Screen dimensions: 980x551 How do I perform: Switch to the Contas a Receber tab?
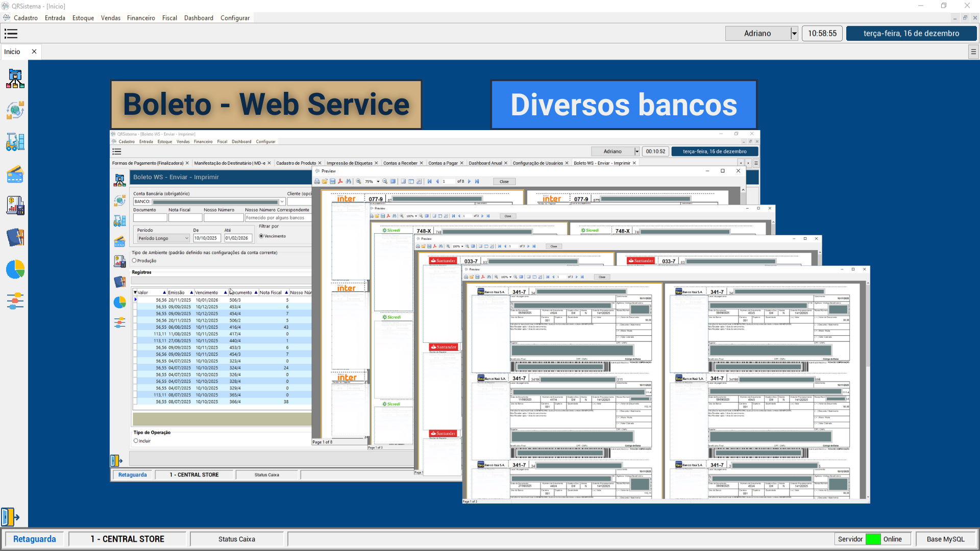click(401, 163)
